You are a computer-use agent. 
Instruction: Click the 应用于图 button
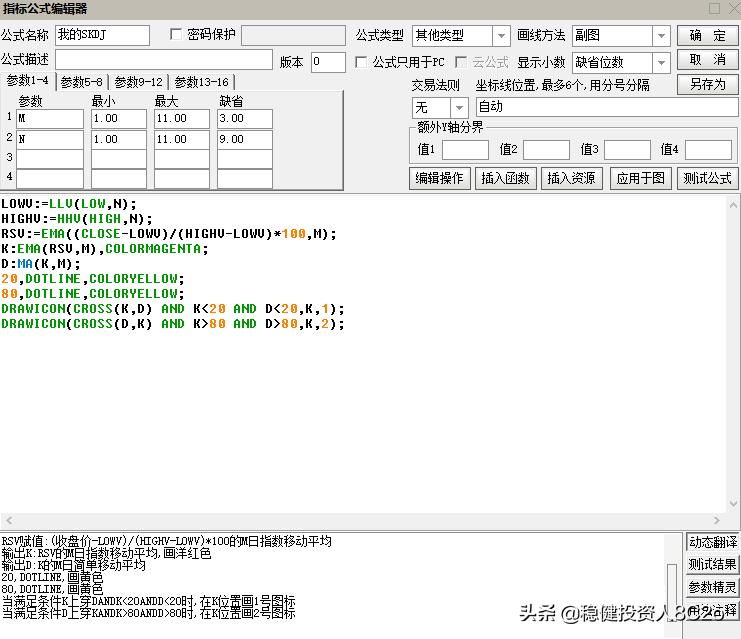(x=640, y=179)
